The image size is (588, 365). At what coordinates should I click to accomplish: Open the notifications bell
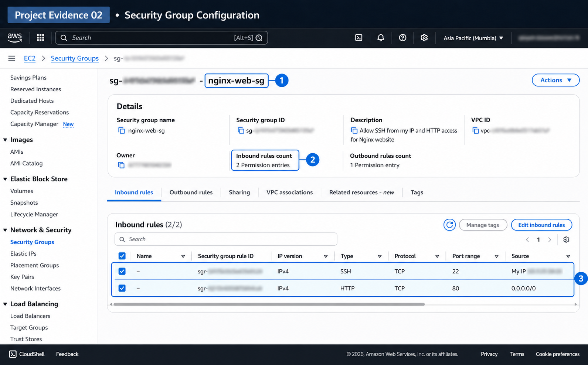click(381, 38)
